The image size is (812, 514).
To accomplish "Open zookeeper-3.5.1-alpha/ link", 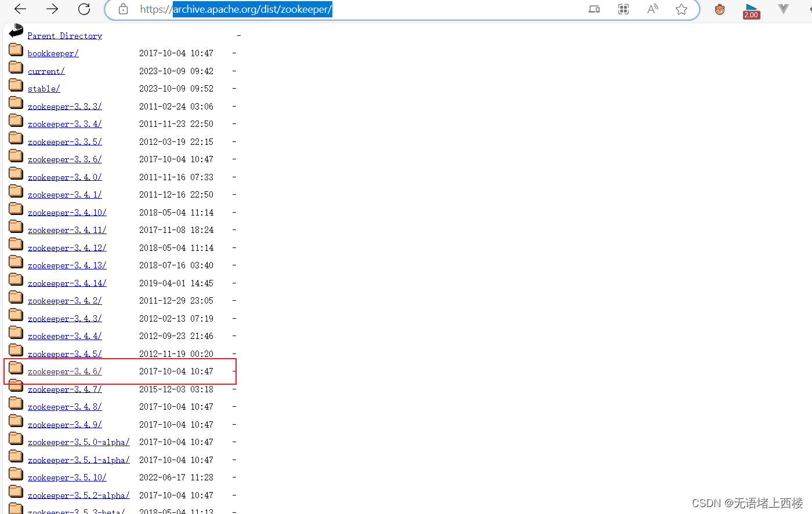I will coord(79,460).
